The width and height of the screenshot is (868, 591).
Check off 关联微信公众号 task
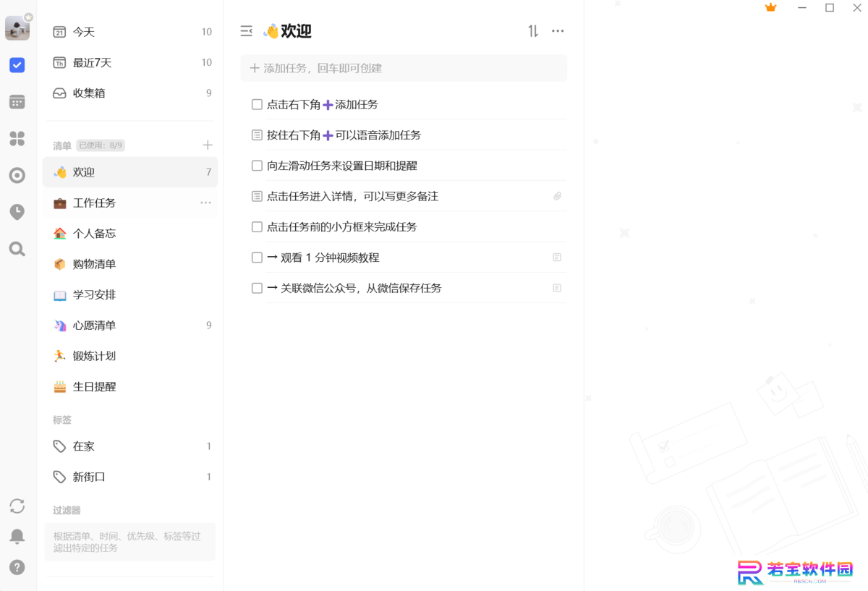(257, 288)
